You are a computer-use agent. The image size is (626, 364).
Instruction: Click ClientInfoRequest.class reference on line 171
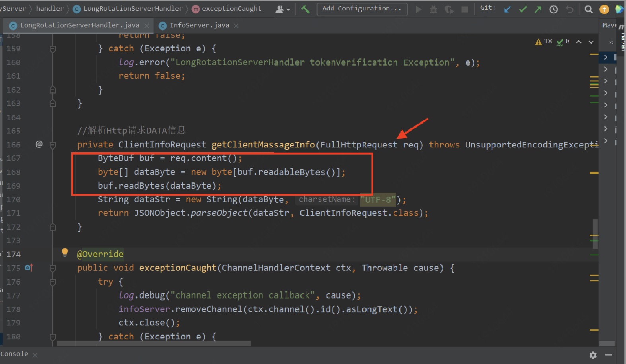(x=359, y=213)
